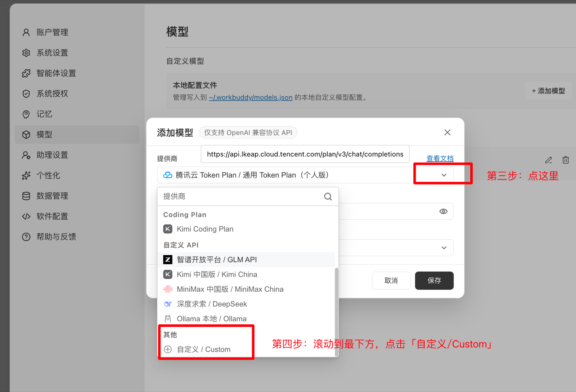Click the 智能体设置 puzzle icon
Image resolution: width=576 pixels, height=392 pixels.
coord(26,73)
